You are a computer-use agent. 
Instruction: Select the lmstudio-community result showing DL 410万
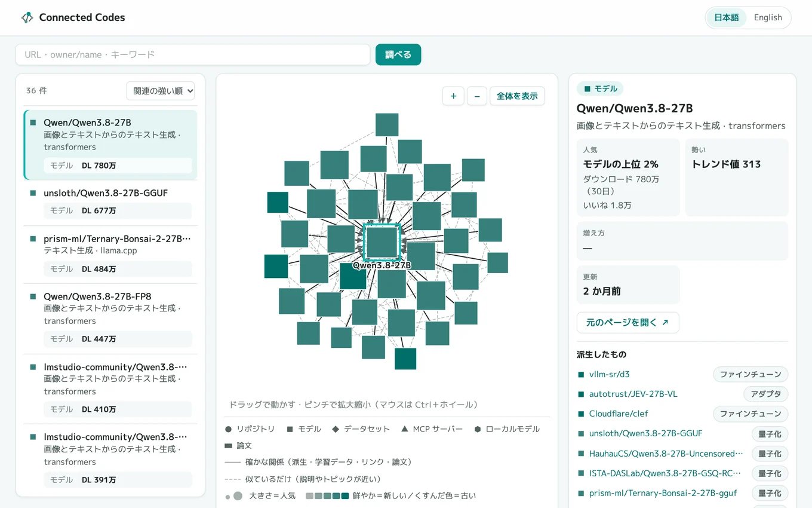tap(110, 389)
